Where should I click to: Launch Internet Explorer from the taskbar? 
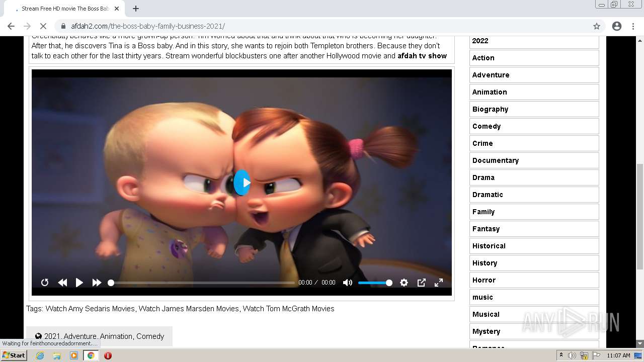click(40, 355)
